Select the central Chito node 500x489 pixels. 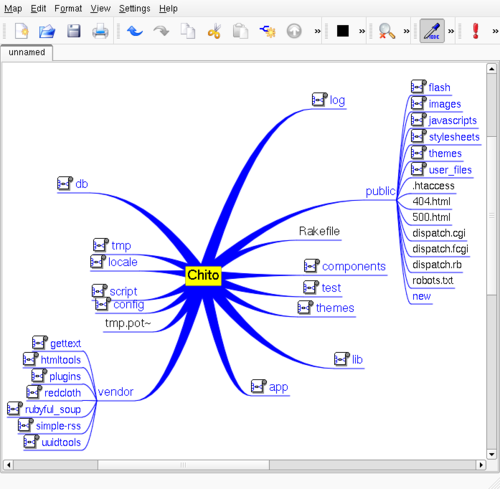click(203, 275)
